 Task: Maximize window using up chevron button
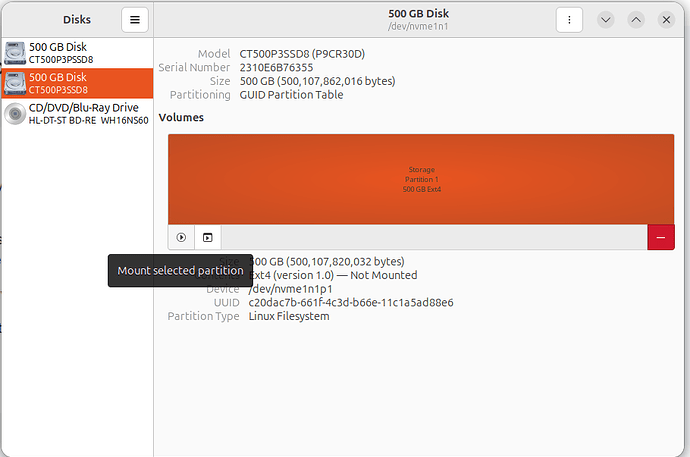click(636, 20)
